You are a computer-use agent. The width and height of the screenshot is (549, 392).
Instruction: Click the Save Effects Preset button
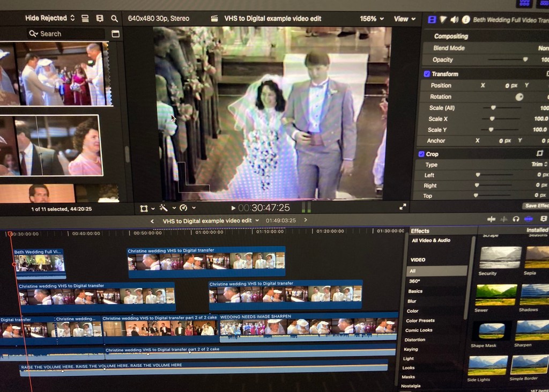pos(535,206)
